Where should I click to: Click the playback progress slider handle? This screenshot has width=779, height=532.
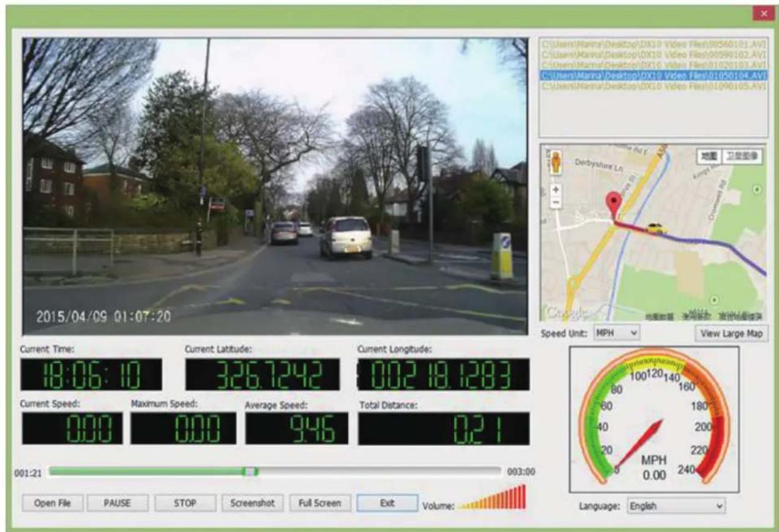(250, 471)
